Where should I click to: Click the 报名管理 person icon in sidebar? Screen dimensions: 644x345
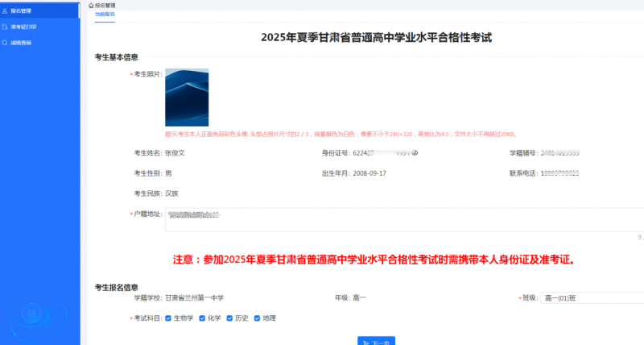pos(6,11)
